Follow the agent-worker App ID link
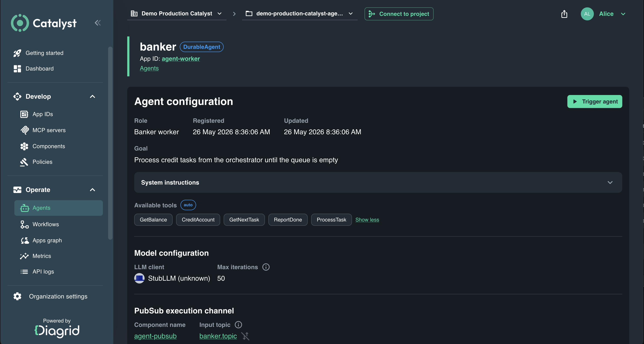This screenshot has height=344, width=644. (181, 59)
